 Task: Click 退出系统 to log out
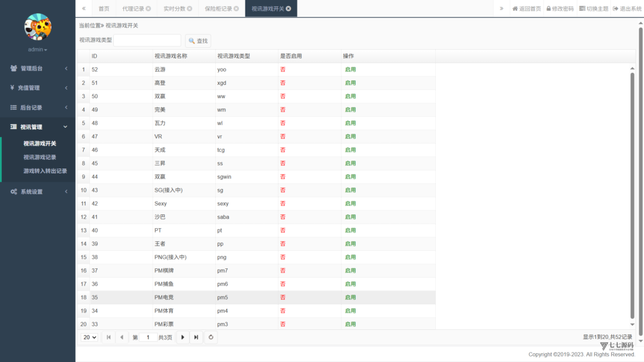[627, 9]
